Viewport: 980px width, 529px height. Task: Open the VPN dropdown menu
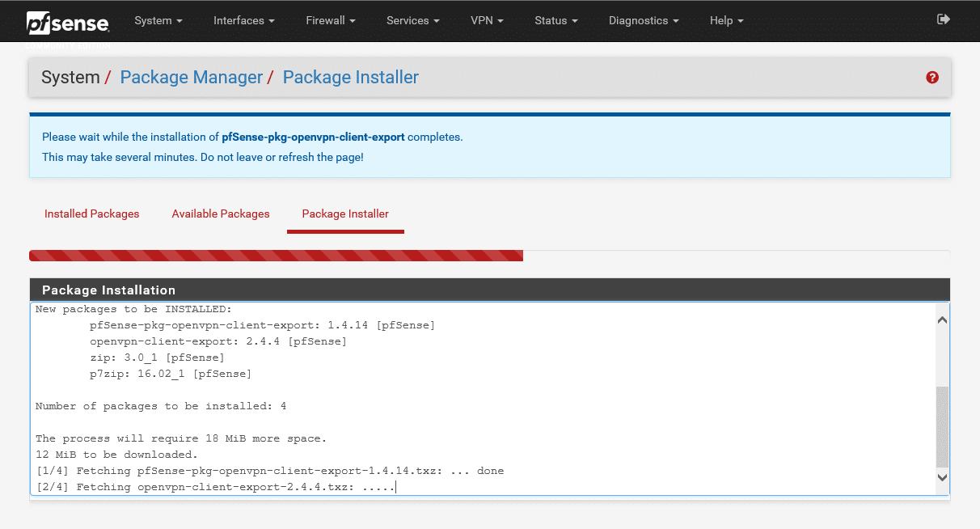[487, 20]
